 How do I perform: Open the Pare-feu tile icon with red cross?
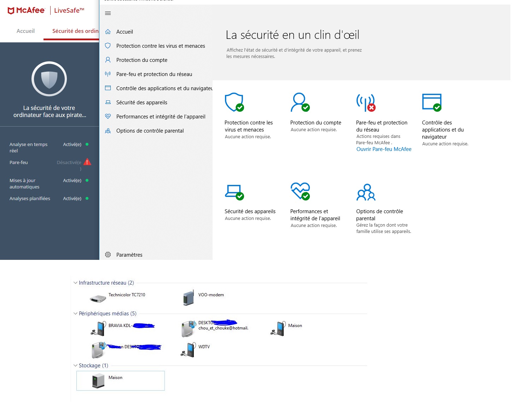(366, 103)
